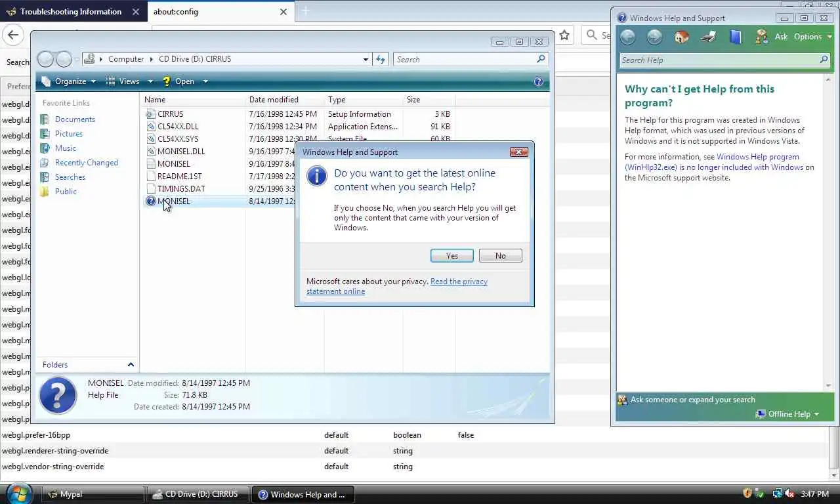This screenshot has height=504, width=840.
Task: Sort by Date modified column header
Action: tap(285, 100)
